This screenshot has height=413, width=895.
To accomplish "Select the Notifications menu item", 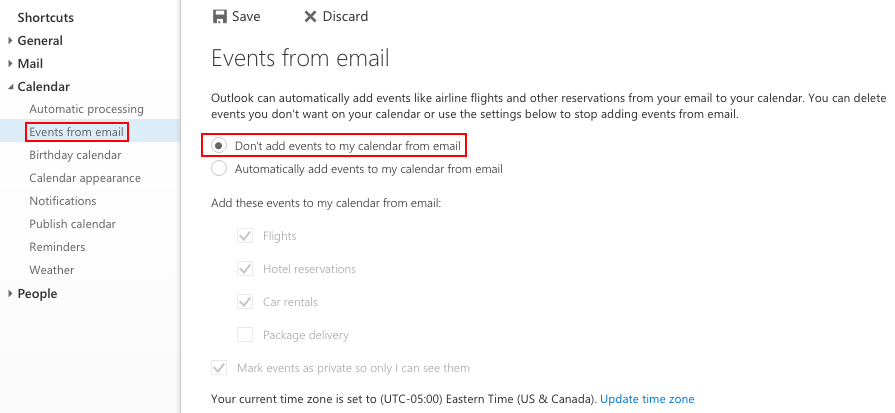I will (x=63, y=201).
